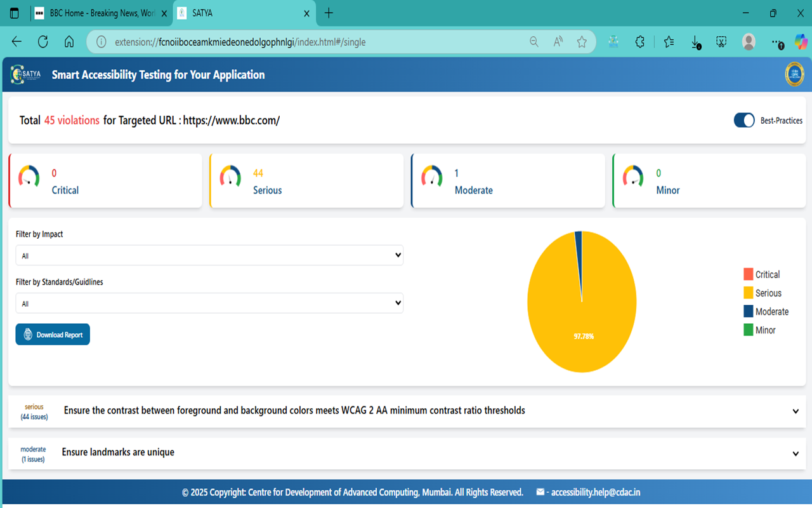
Task: Close the BBC Home tab
Action: coord(164,13)
